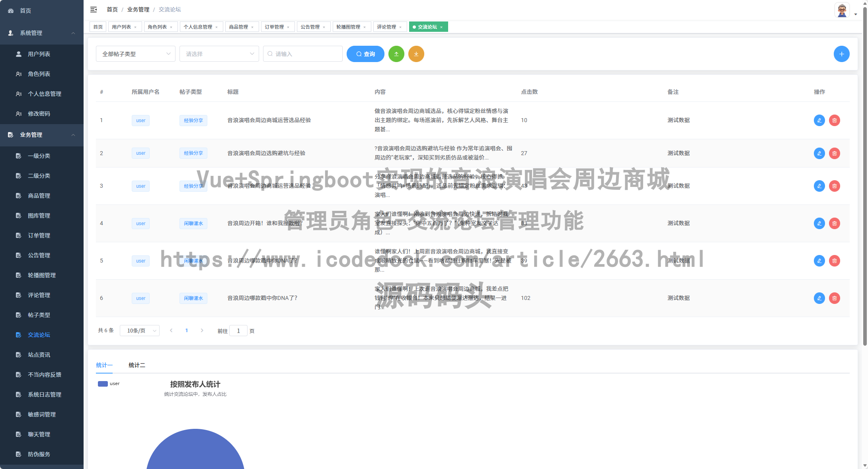Open 敏感词管理 in the sidebar
The width and height of the screenshot is (868, 469).
[x=42, y=415]
